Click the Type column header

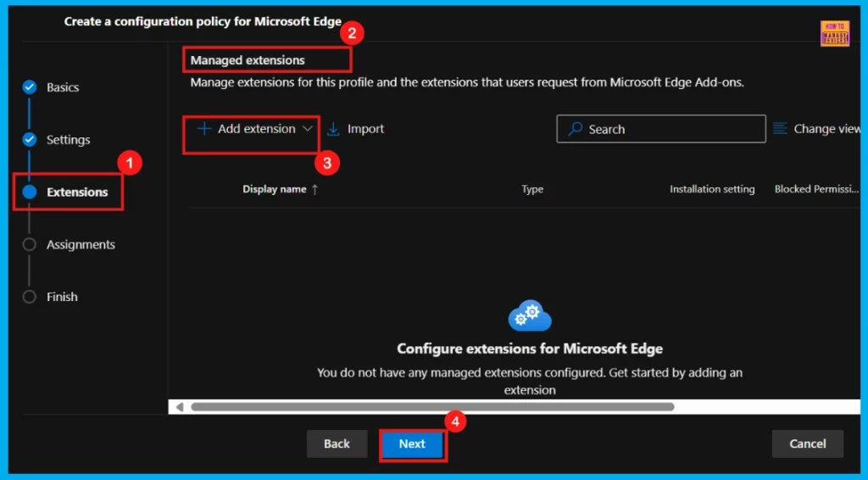click(532, 189)
